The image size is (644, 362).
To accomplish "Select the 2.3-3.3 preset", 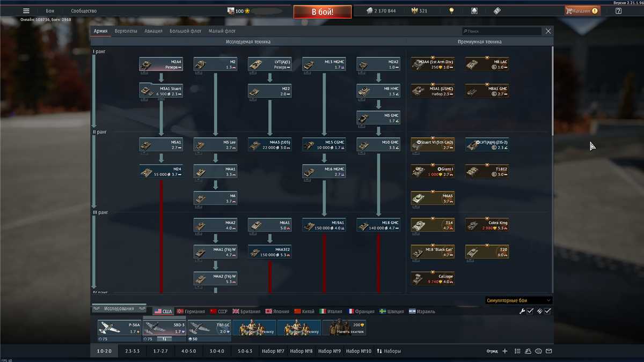I will [132, 351].
